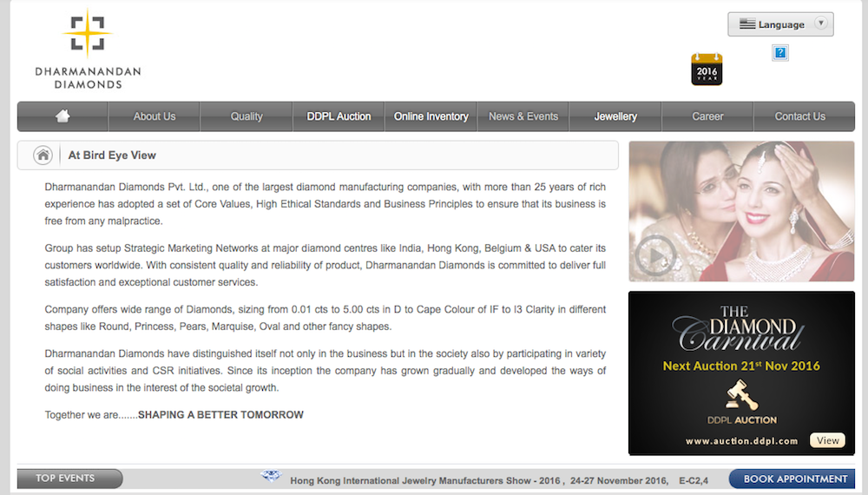Click the E-C2,4 booth text in ticker
The image size is (868, 495).
point(694,480)
